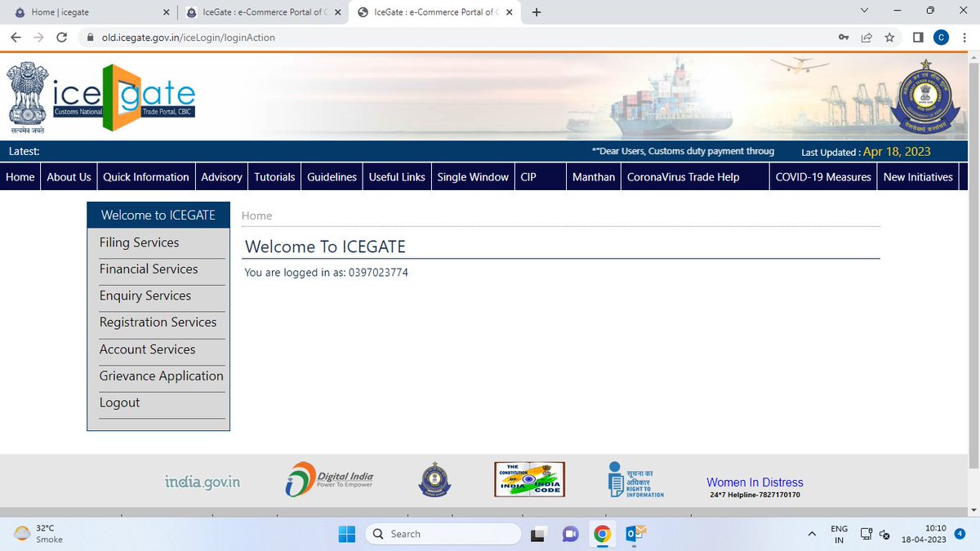Open the notification badge in the tray
Screen dimensions: 980x551
coord(960,534)
